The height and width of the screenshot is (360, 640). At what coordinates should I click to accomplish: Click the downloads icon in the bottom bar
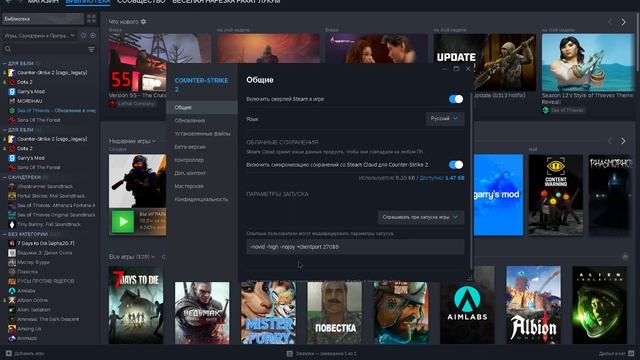(289, 353)
